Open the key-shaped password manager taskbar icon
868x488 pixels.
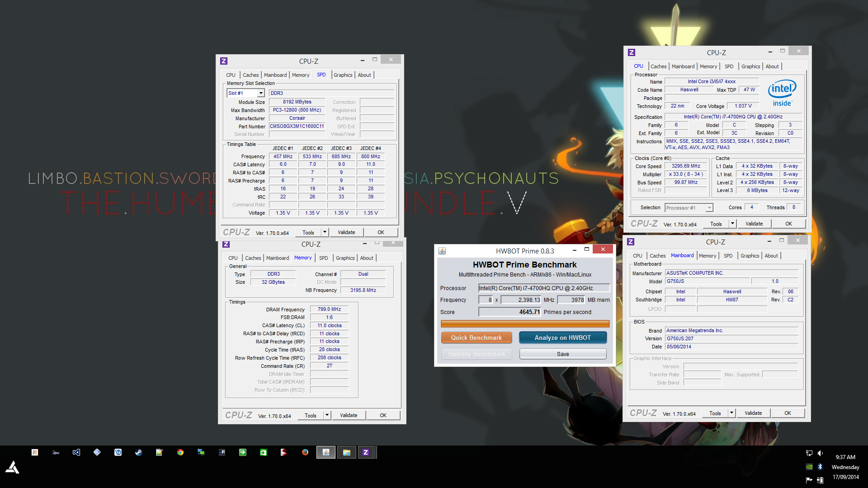click(x=56, y=452)
